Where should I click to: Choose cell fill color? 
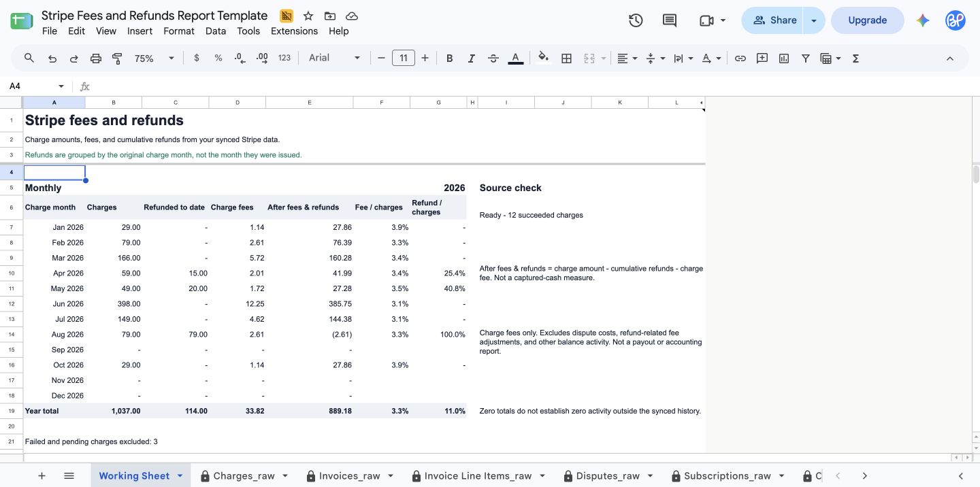[543, 58]
